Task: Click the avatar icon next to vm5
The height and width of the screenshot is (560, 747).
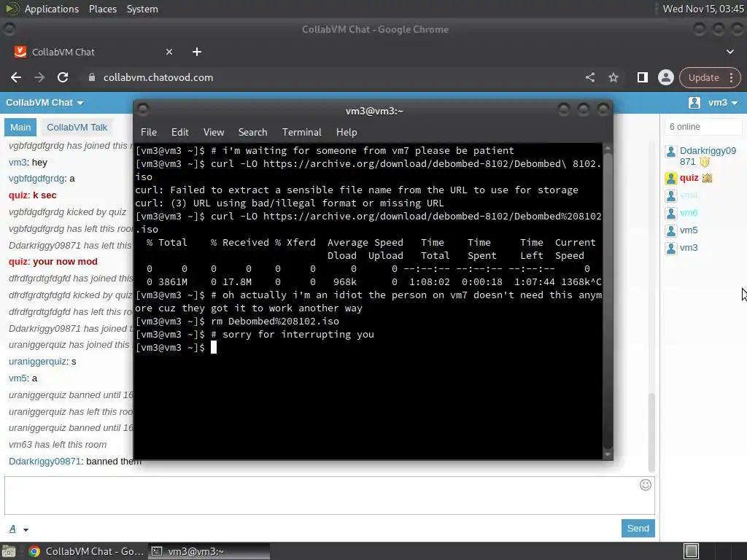Action: tap(671, 231)
